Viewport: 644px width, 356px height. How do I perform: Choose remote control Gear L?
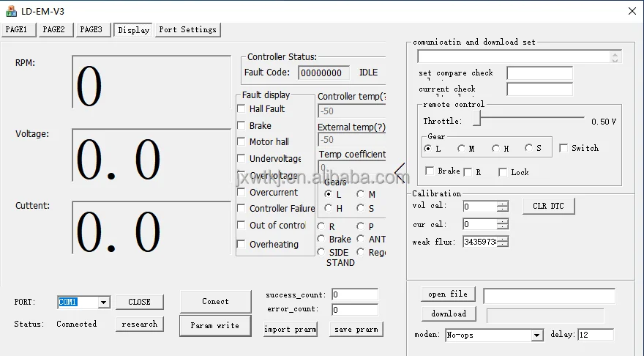coord(428,149)
